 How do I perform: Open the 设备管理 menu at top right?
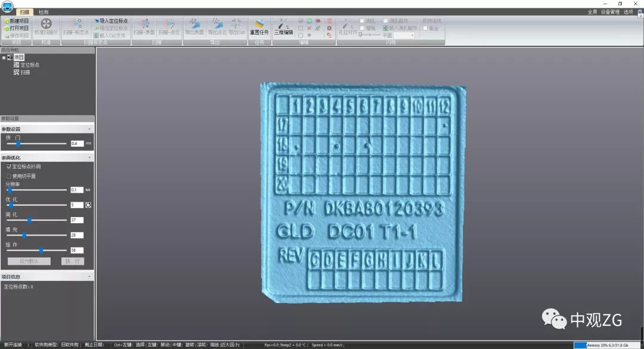[x=610, y=12]
